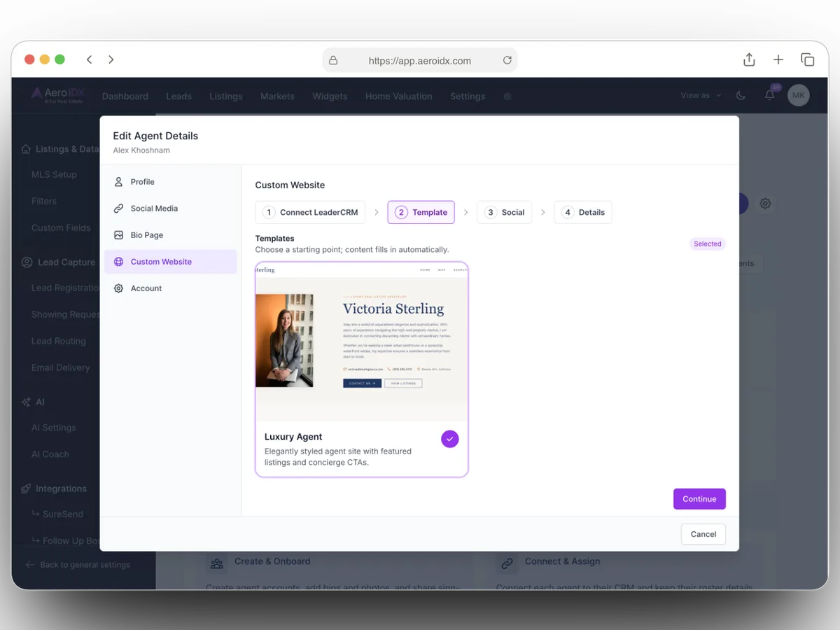The width and height of the screenshot is (840, 630).
Task: Open Lead Routing in left sidebar
Action: pyautogui.click(x=59, y=341)
